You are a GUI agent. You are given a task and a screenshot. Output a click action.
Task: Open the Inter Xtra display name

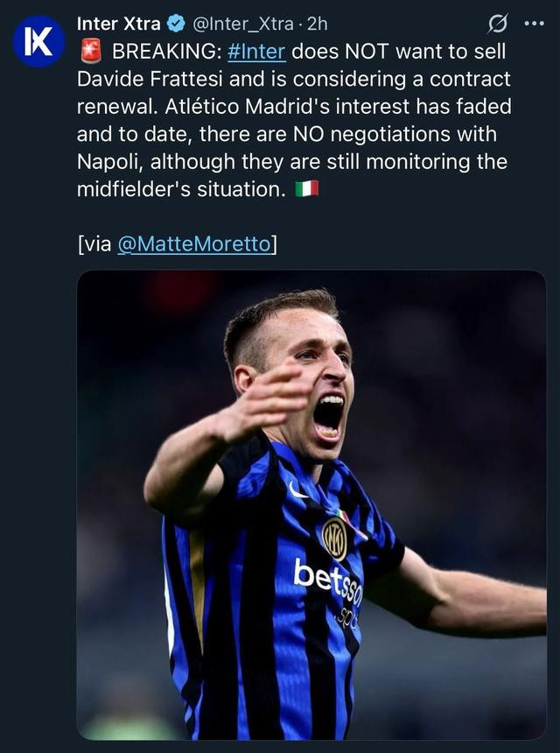coord(118,25)
